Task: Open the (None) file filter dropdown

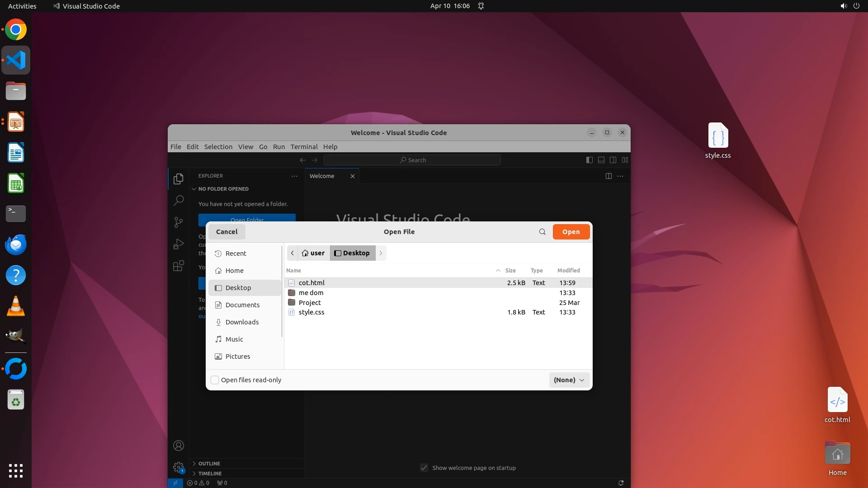Action: coord(569,380)
